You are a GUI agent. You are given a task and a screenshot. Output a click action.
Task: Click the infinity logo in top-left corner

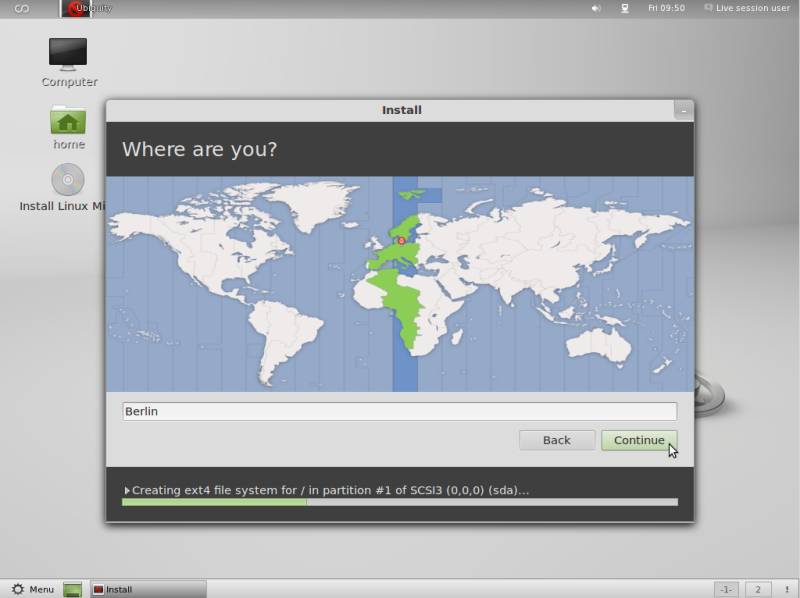pyautogui.click(x=21, y=8)
